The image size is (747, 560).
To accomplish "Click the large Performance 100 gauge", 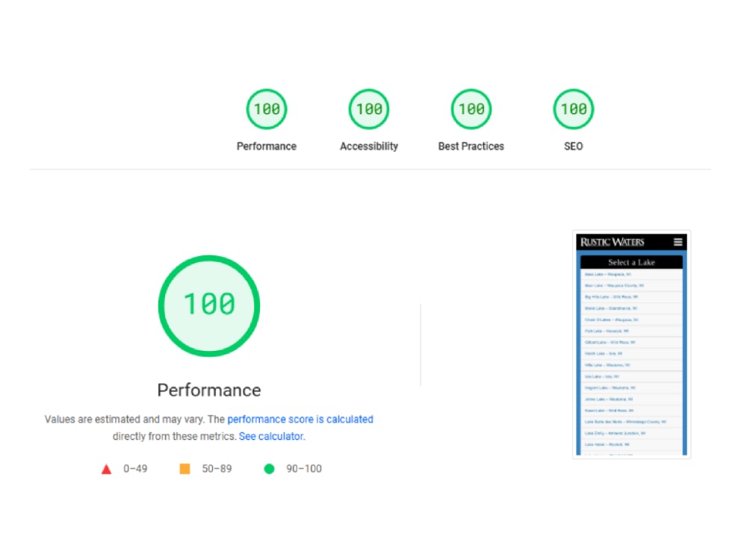I will 209,305.
